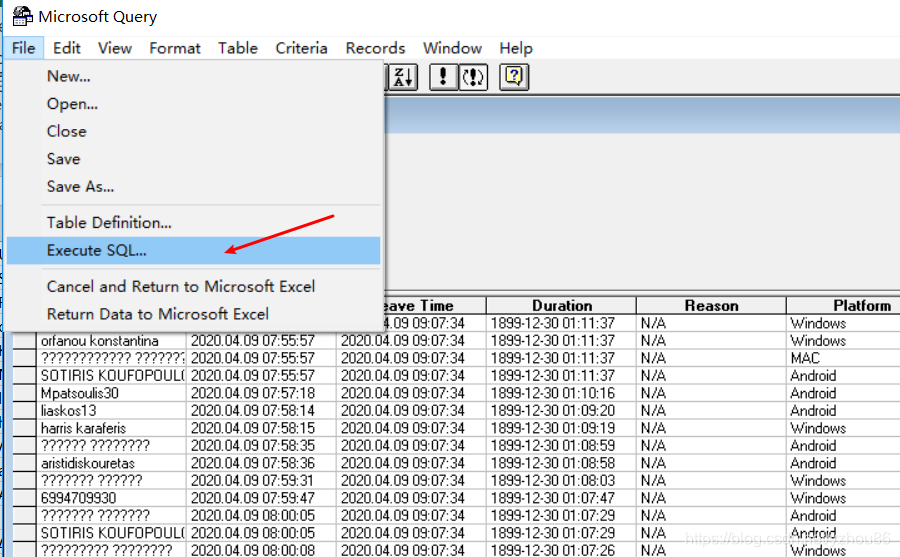Select row selector for Mpatsoulis30
Viewport: 900px width, 557px height.
pyautogui.click(x=24, y=393)
